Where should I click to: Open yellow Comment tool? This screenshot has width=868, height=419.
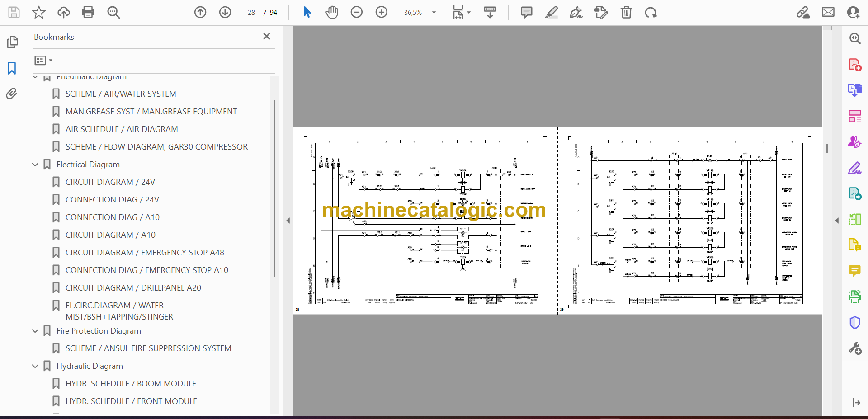pos(854,271)
